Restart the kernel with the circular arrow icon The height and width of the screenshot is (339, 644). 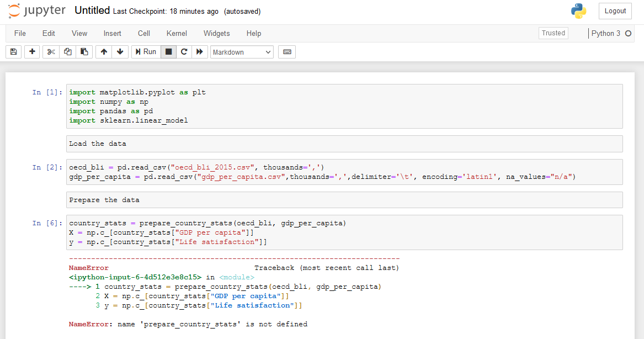tap(184, 51)
